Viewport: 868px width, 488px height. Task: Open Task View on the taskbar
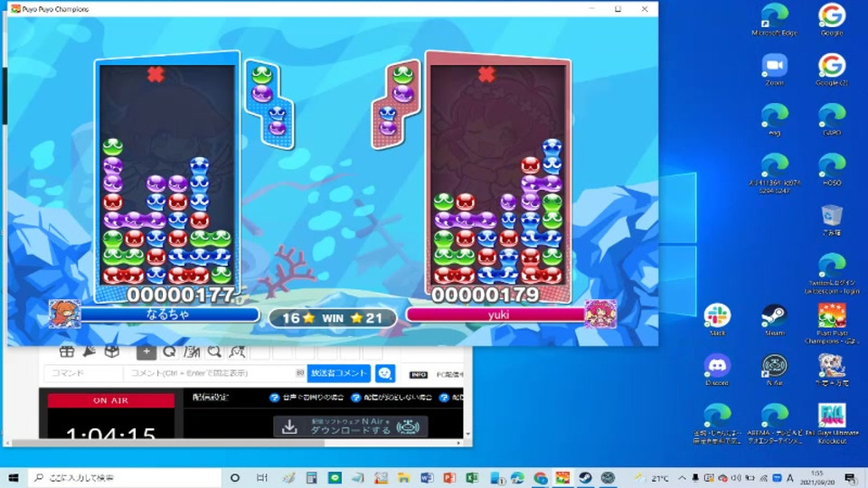click(x=262, y=477)
